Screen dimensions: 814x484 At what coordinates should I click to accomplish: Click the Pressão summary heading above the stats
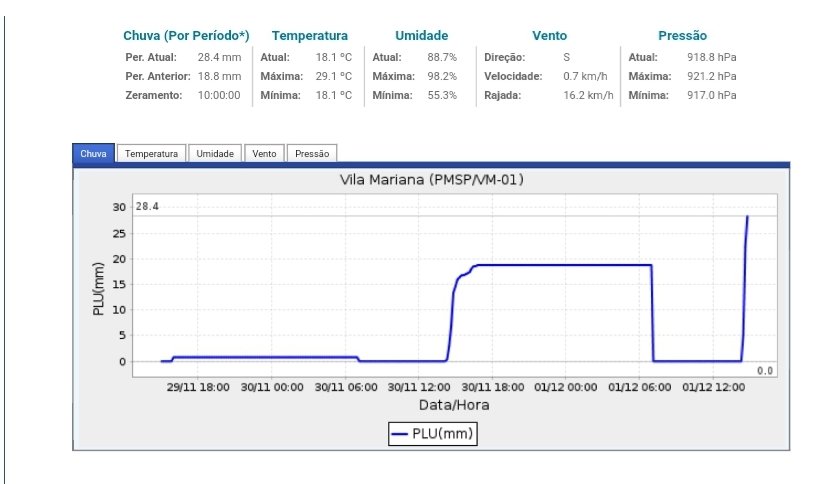[x=682, y=36]
